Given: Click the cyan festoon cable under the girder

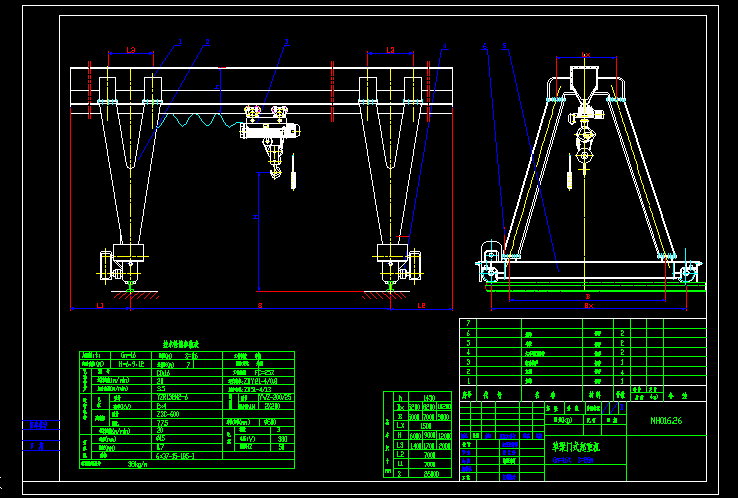Looking at the screenshot, I should tap(199, 120).
